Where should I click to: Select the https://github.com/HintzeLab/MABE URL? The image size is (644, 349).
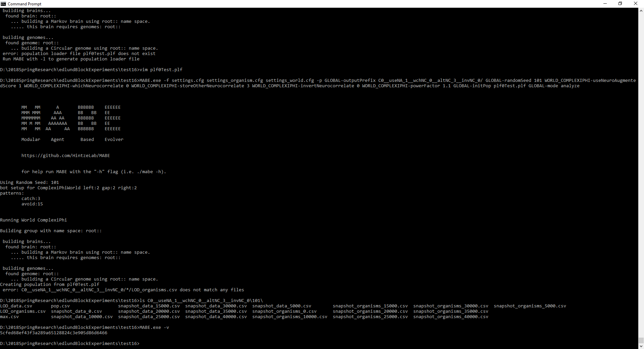pyautogui.click(x=66, y=155)
